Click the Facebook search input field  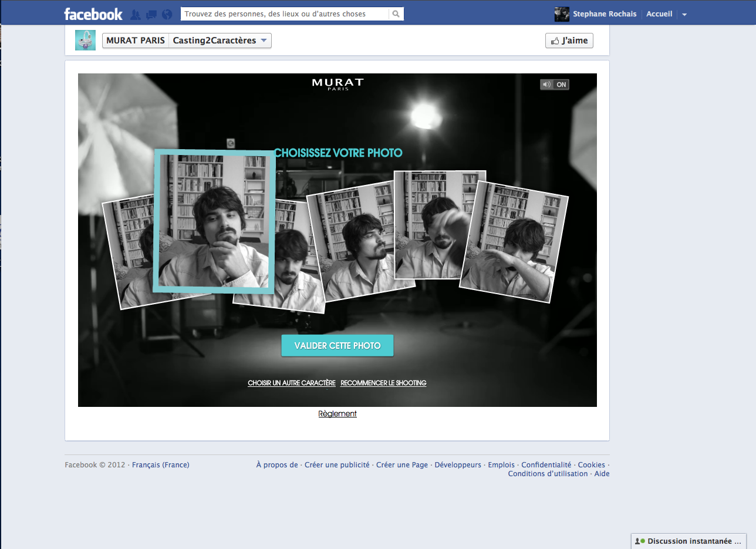(285, 14)
